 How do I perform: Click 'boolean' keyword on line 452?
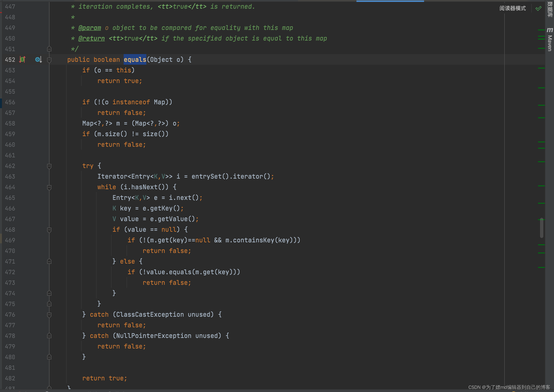coord(107,60)
